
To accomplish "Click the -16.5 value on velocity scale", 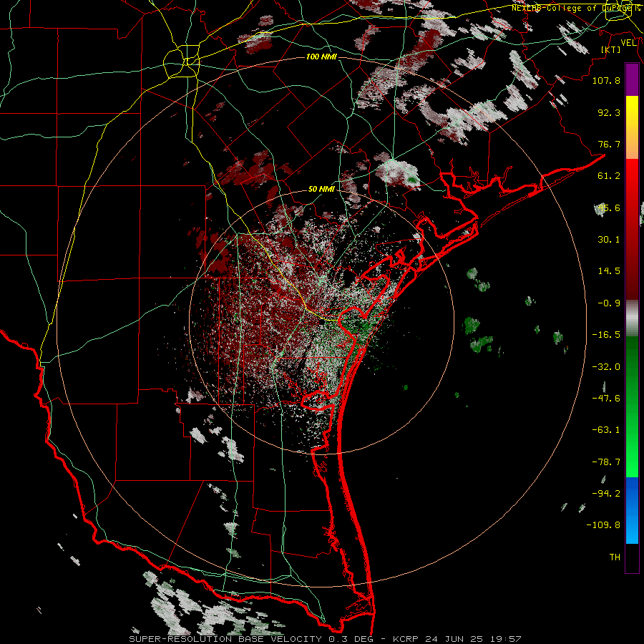I will tap(606, 335).
